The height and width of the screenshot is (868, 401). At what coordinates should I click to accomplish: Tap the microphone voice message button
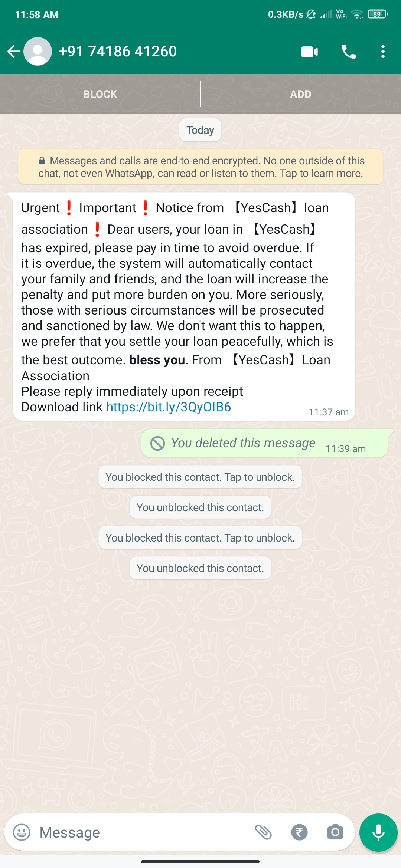click(x=378, y=832)
